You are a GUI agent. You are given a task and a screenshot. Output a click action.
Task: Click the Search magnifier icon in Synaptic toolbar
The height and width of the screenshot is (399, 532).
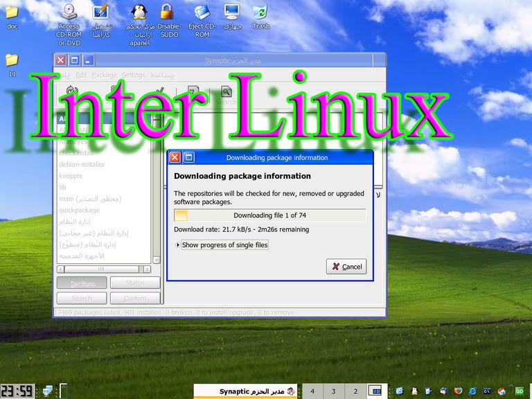226,91
